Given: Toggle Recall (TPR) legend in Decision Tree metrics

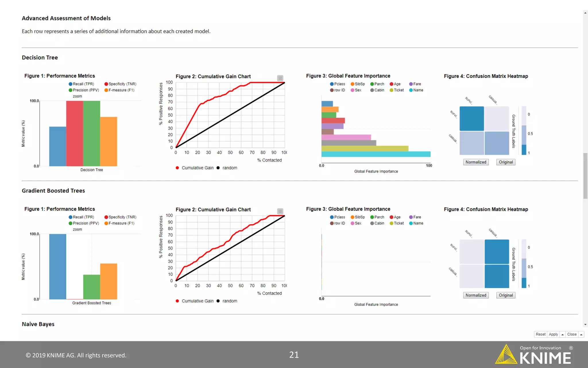Looking at the screenshot, I should pyautogui.click(x=70, y=84).
